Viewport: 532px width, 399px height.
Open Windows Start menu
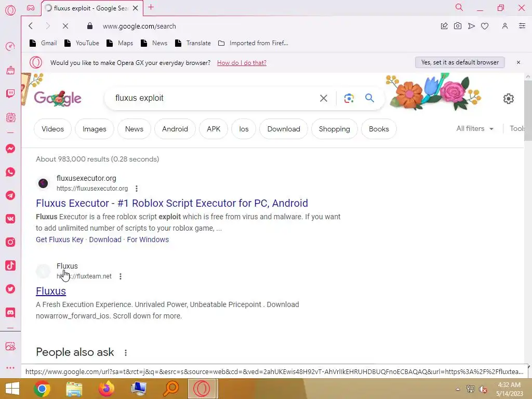pyautogui.click(x=12, y=389)
